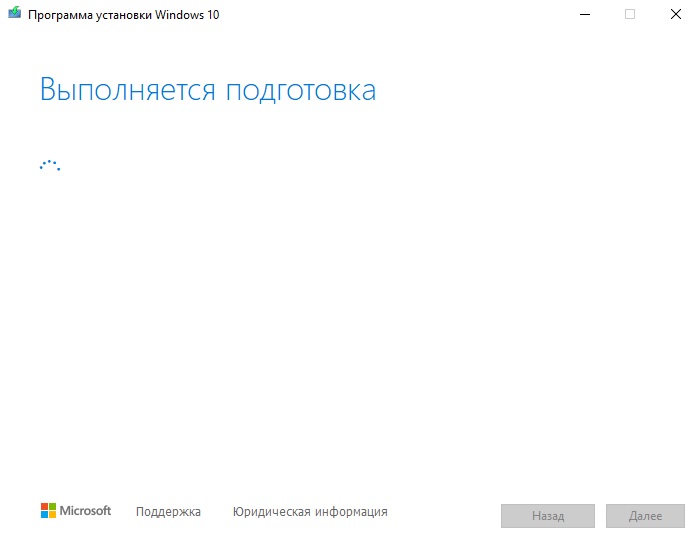697x553 pixels.
Task: Click the spinning progress dots indicator
Action: click(50, 165)
